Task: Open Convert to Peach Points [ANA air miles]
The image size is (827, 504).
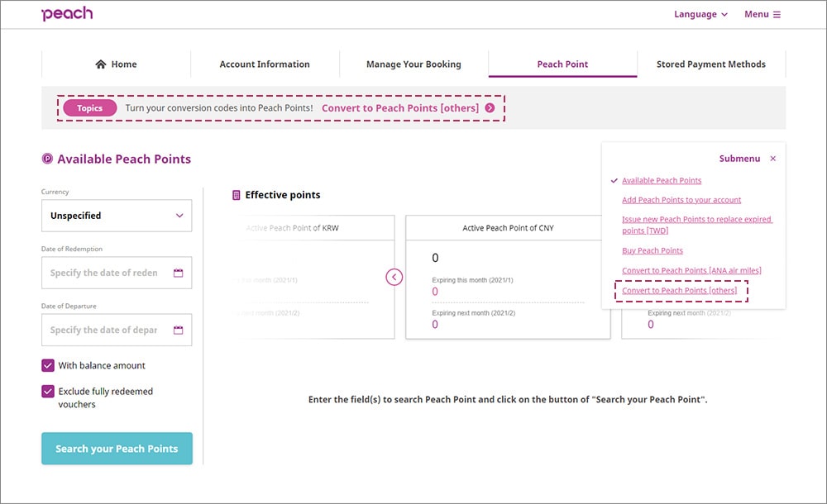Action: [x=691, y=270]
